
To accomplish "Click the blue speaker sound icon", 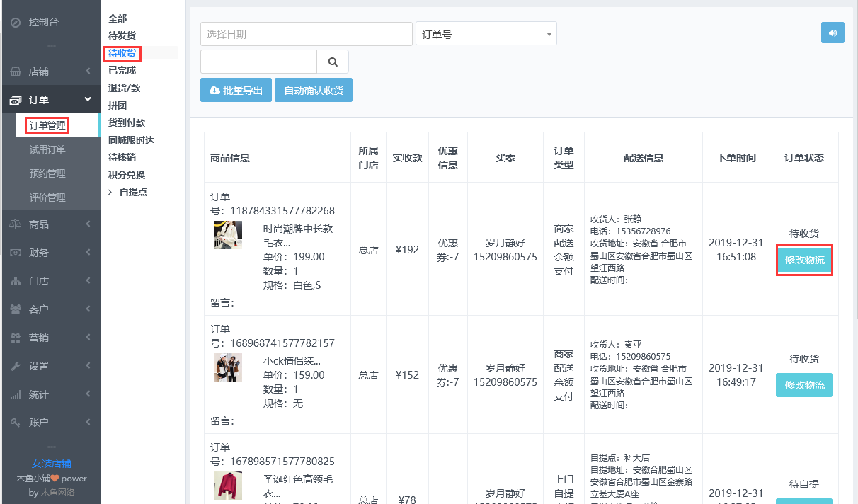I will pyautogui.click(x=833, y=33).
